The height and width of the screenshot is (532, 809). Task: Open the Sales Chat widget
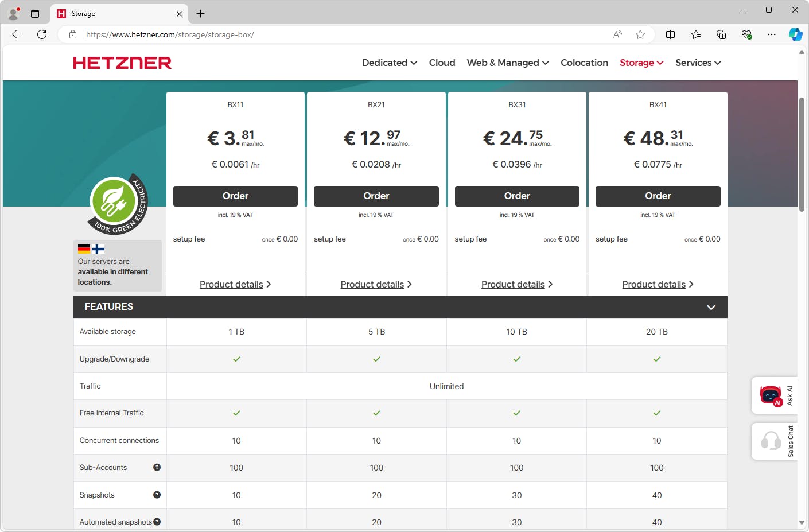click(774, 441)
